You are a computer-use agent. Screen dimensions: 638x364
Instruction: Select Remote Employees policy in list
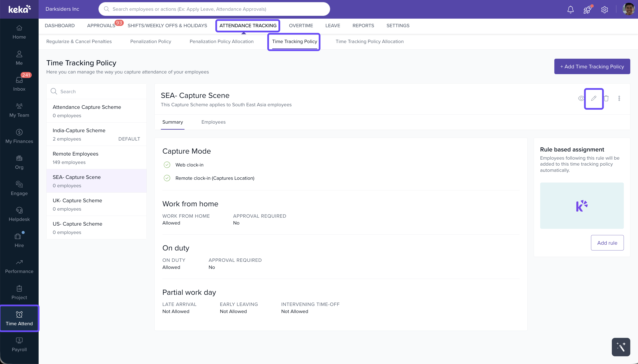(x=96, y=158)
